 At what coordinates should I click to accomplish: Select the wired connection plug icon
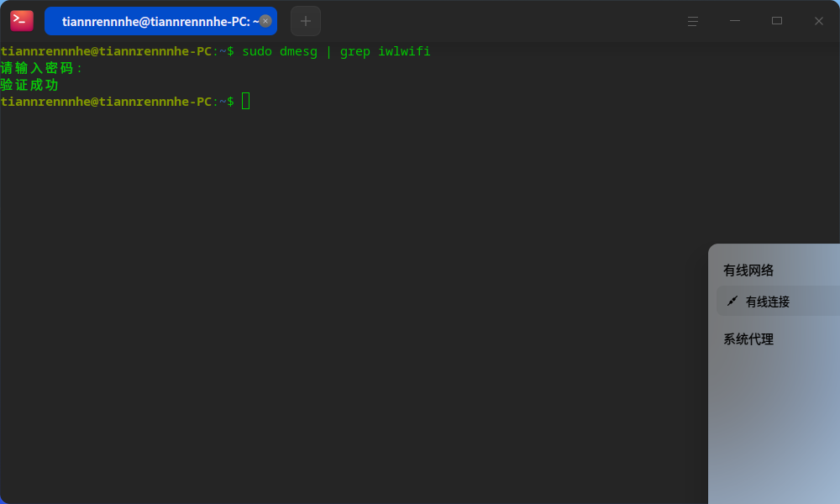(732, 301)
